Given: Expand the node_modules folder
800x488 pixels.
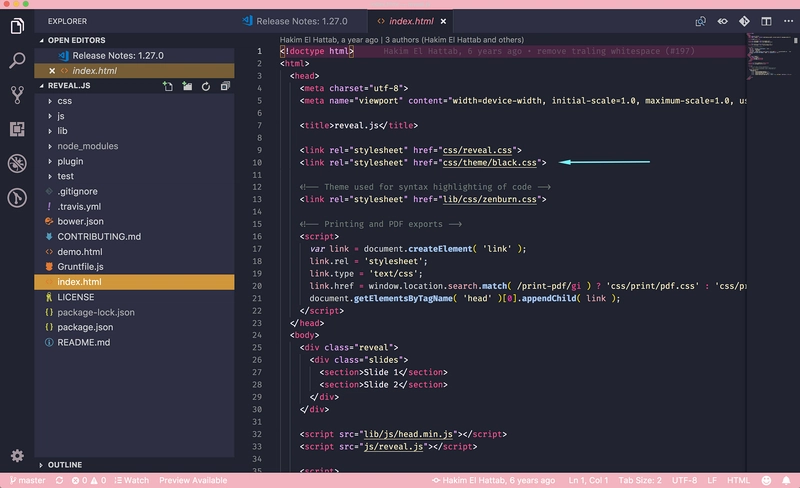Looking at the screenshot, I should click(134, 146).
